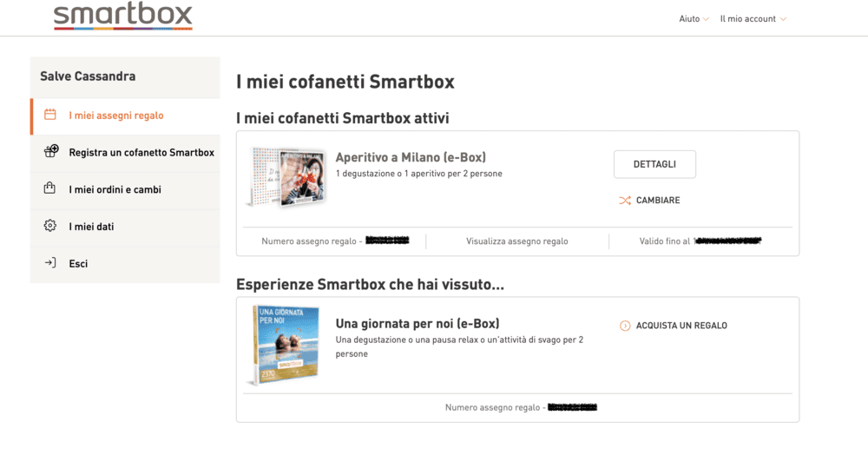Click the gear icon next to I miei dati
The width and height of the screenshot is (868, 475).
point(50,225)
